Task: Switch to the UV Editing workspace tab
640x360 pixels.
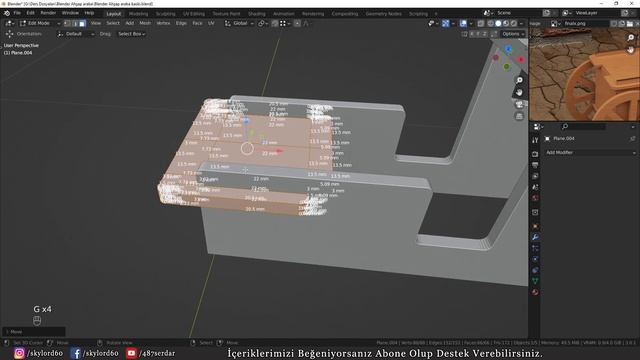Action: point(194,13)
